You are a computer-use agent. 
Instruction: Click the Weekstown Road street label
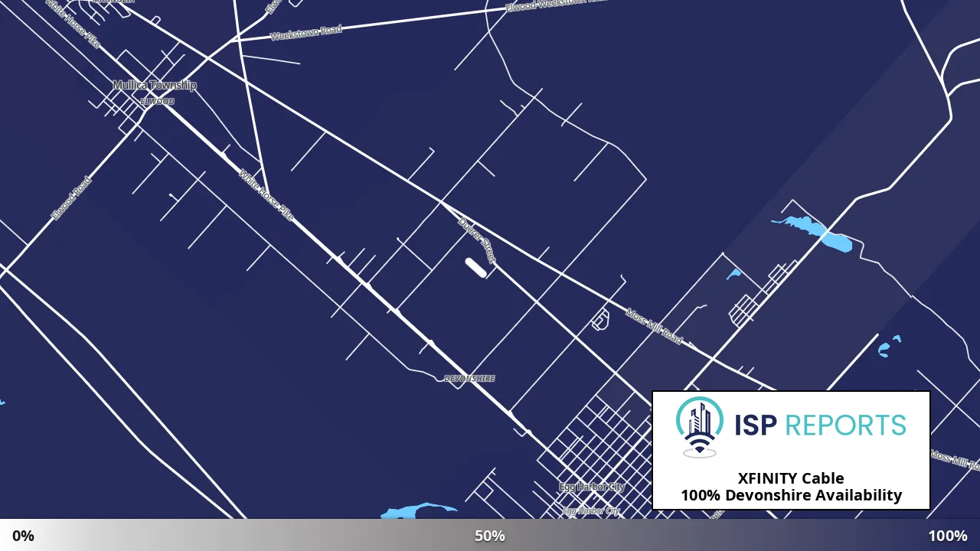(305, 33)
